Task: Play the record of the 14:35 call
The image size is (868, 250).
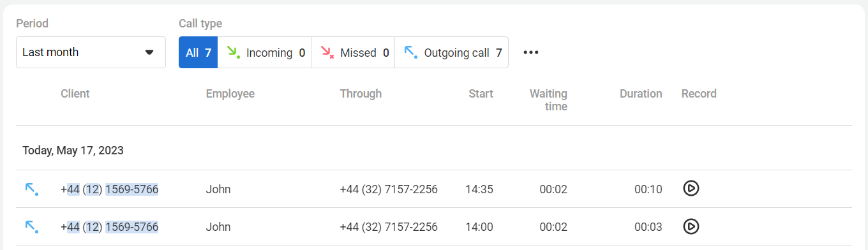Action: point(691,189)
